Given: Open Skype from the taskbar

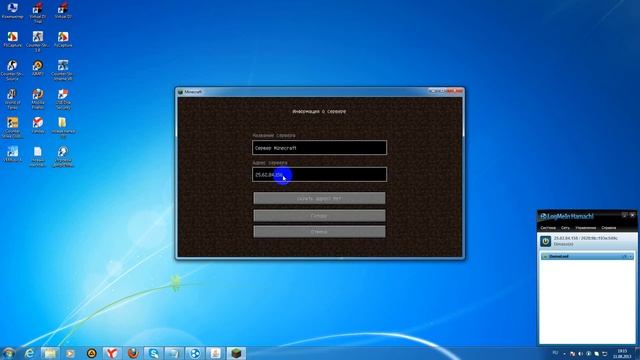Looking at the screenshot, I should [154, 353].
